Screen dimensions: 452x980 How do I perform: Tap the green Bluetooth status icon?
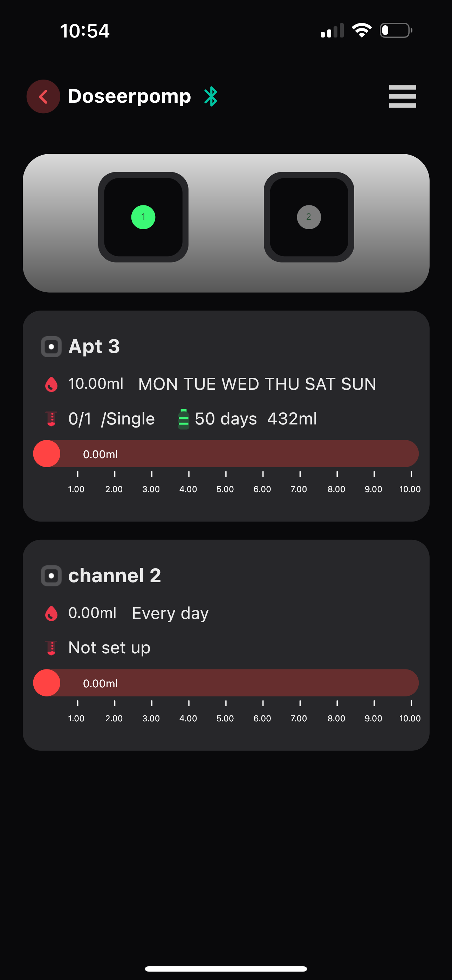tap(211, 96)
